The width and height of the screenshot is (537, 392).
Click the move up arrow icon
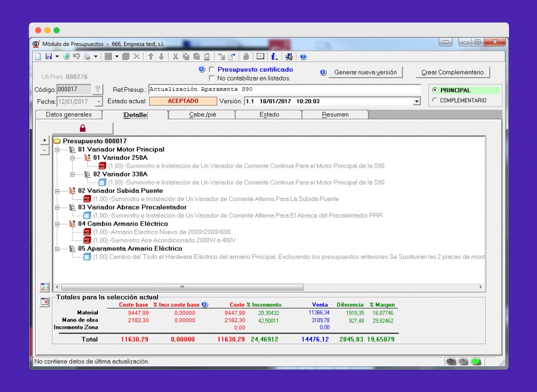pyautogui.click(x=151, y=57)
